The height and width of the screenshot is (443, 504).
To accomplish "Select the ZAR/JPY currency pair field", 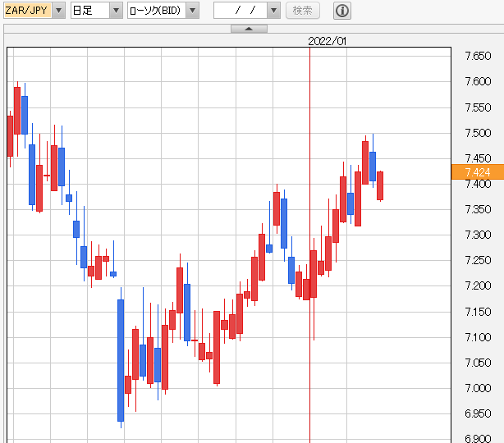I will point(28,11).
